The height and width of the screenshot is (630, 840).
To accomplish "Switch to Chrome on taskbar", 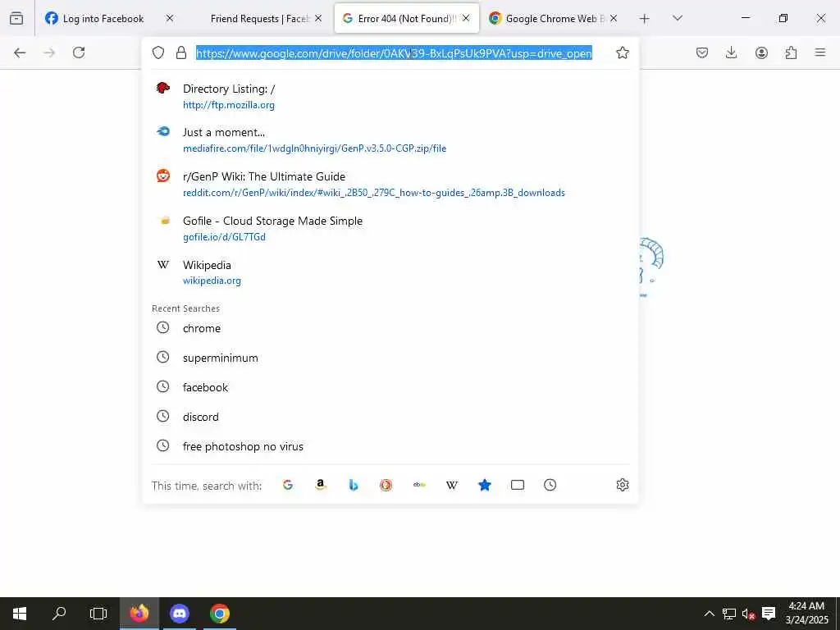I will click(x=220, y=614).
